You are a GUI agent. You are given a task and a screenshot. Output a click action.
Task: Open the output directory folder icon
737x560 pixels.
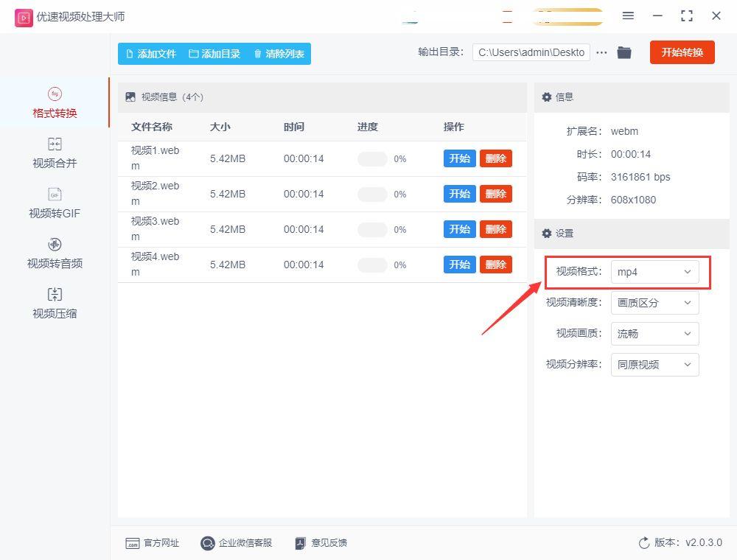(624, 52)
